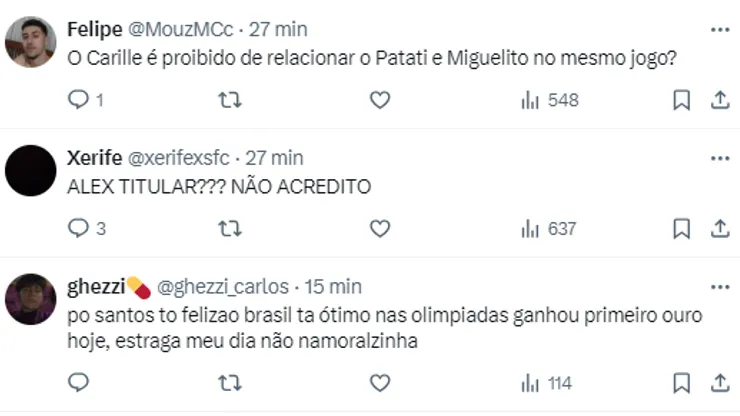The image size is (740, 416).
Task: Retweet Xerife's tweet
Action: [x=229, y=229]
